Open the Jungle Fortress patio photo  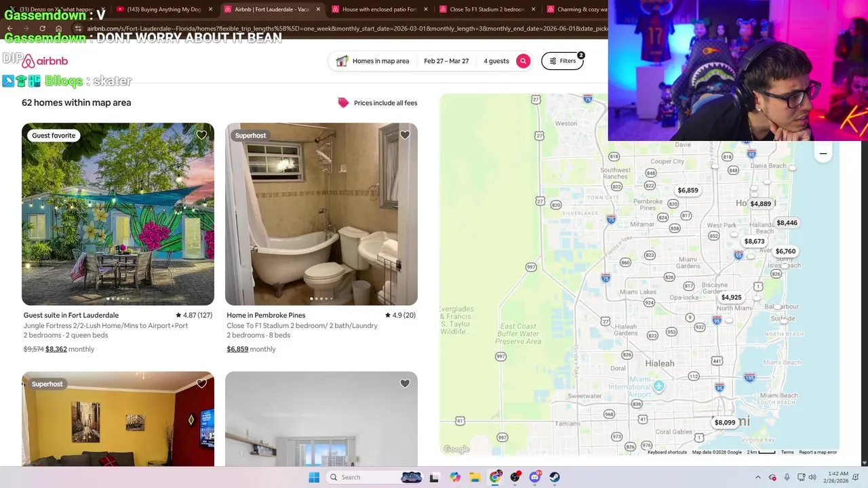(x=118, y=214)
